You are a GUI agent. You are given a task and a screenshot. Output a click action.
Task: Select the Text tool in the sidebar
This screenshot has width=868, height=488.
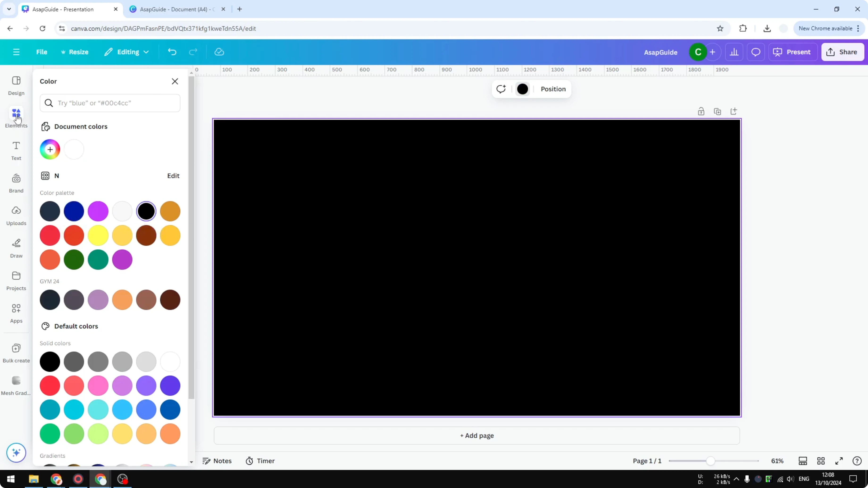[16, 150]
